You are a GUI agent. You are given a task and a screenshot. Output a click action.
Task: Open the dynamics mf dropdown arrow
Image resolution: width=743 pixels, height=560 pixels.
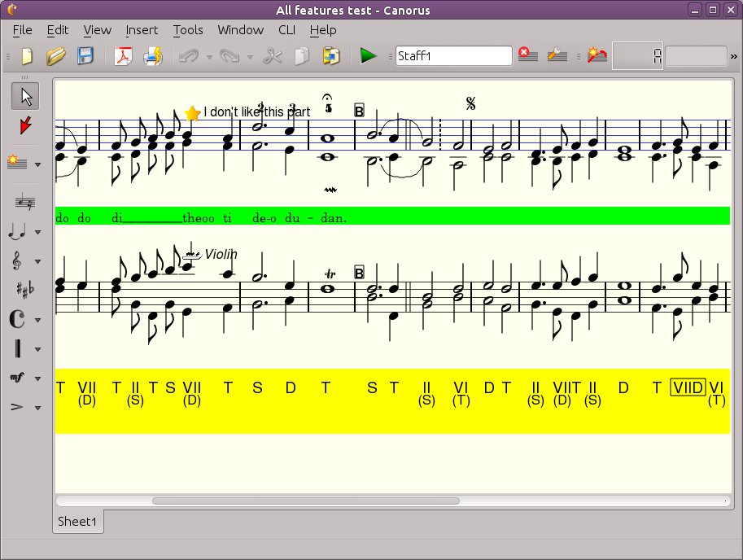coord(38,378)
